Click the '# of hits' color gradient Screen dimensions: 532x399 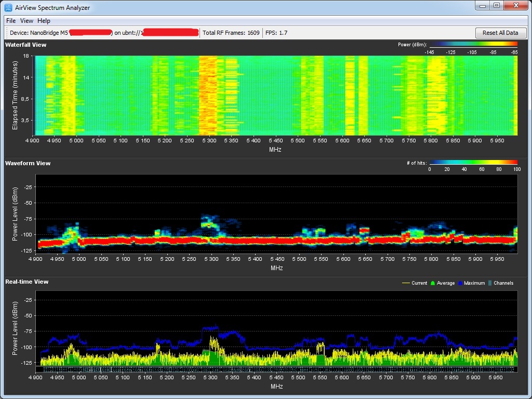[473, 163]
